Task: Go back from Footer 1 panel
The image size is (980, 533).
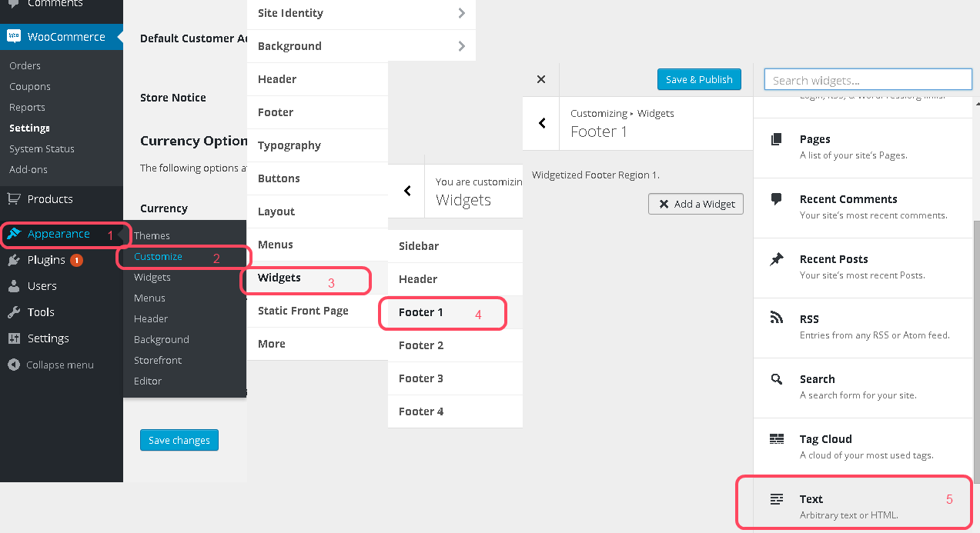Action: [x=542, y=123]
